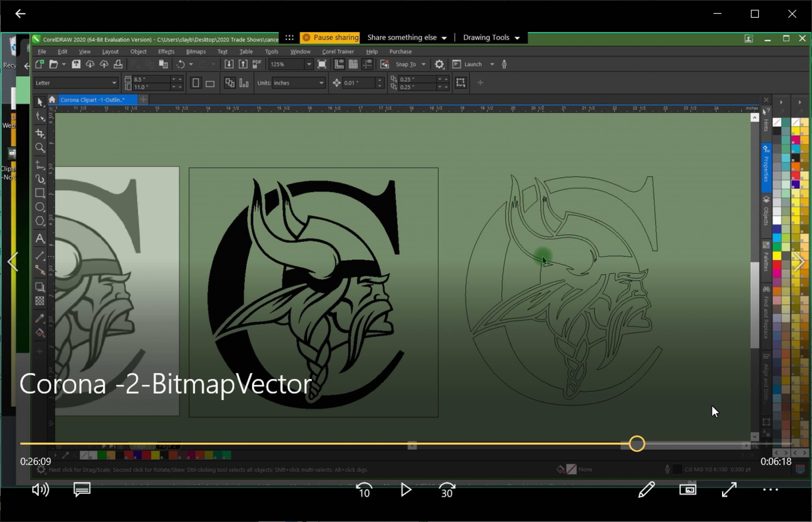
Task: Skip back 10 seconds
Action: 364,490
